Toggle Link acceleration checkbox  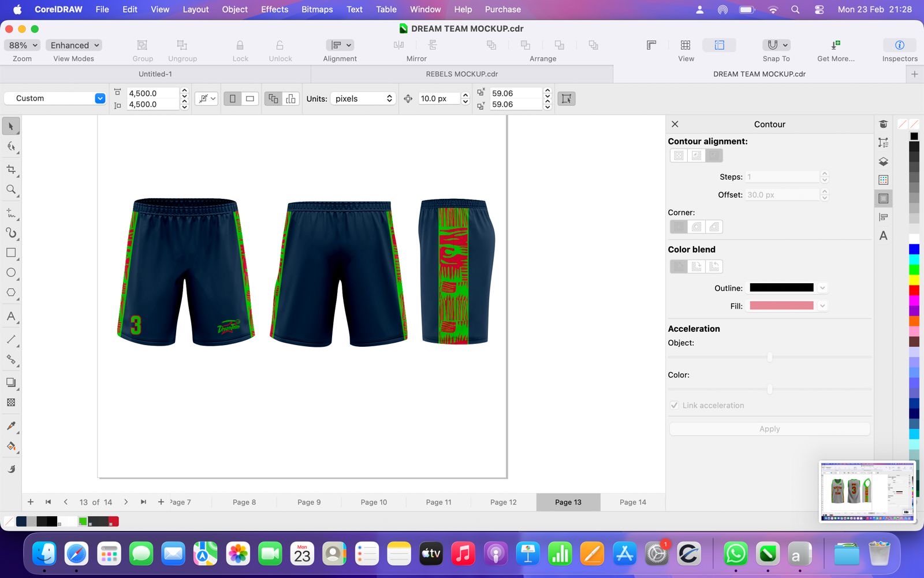point(675,405)
